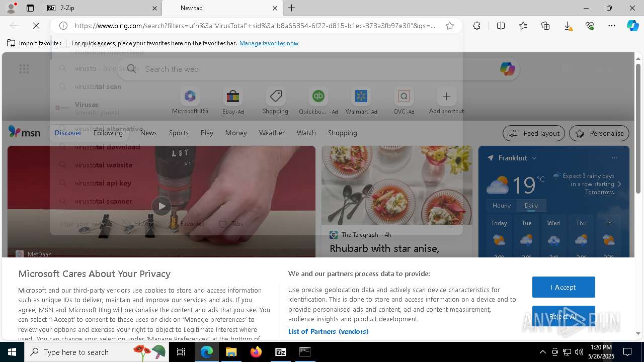Open Feed layout options

click(534, 133)
